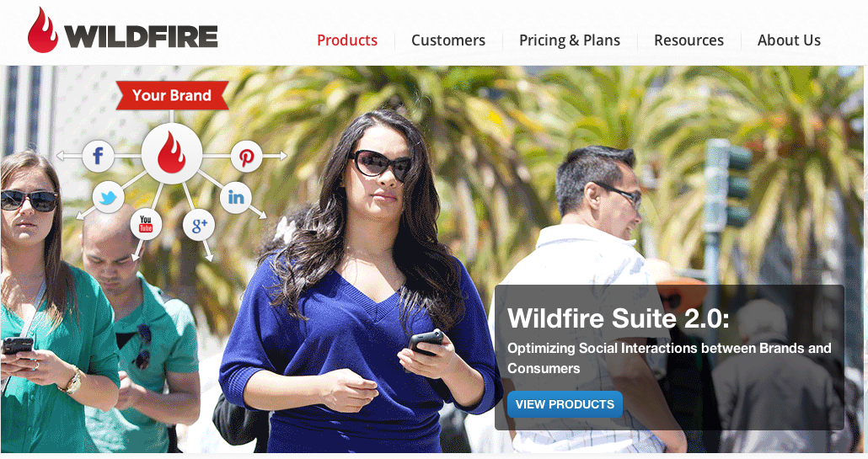Open the Resources menu item
The height and width of the screenshot is (459, 868).
pyautogui.click(x=689, y=40)
